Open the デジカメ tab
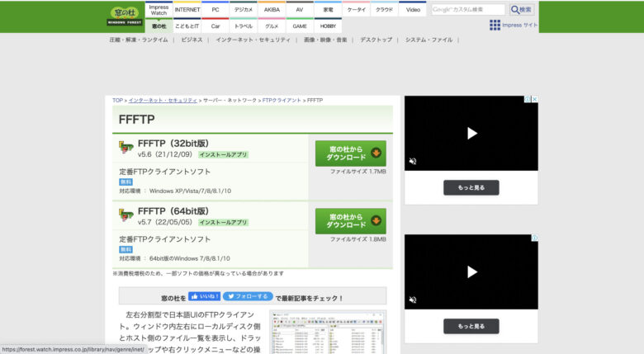Image resolution: width=644 pixels, height=354 pixels. (x=244, y=10)
